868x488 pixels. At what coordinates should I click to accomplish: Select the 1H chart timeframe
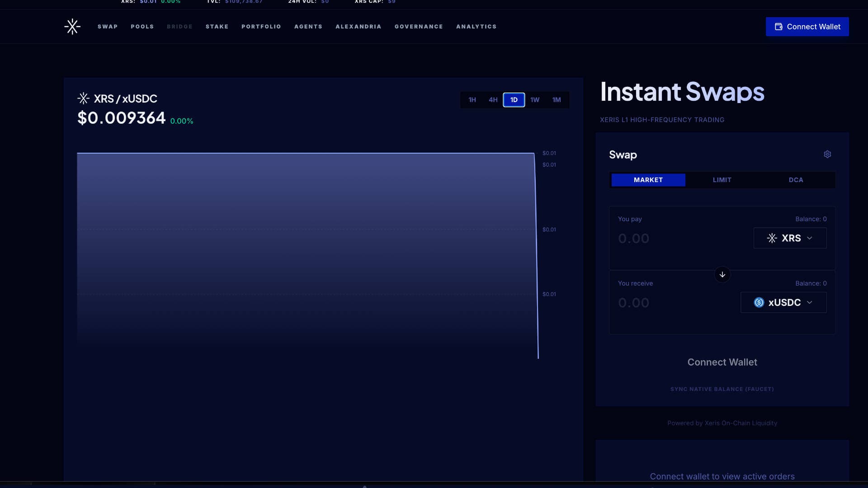472,100
